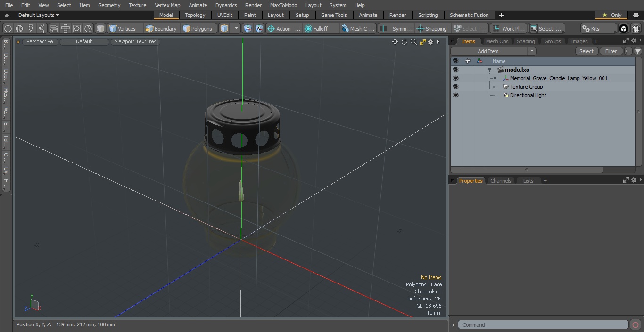The height and width of the screenshot is (332, 644).
Task: Open the Default shading style dropdown
Action: [84, 42]
